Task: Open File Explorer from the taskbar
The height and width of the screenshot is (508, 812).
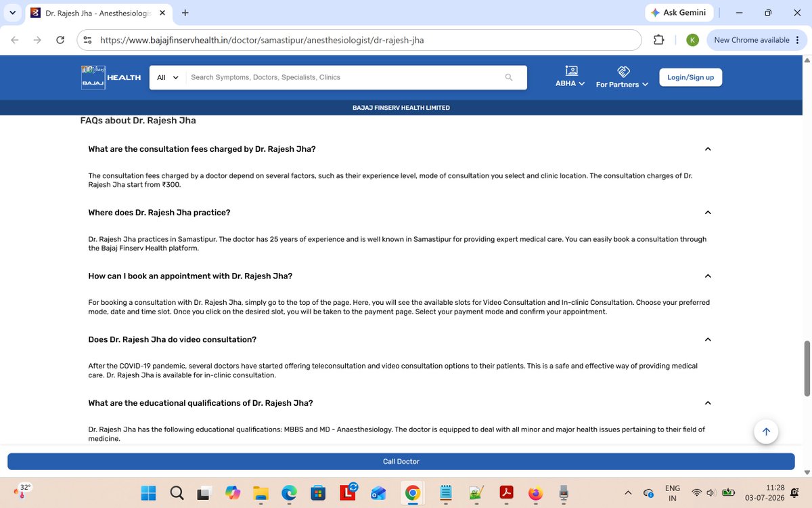Action: coord(261,492)
